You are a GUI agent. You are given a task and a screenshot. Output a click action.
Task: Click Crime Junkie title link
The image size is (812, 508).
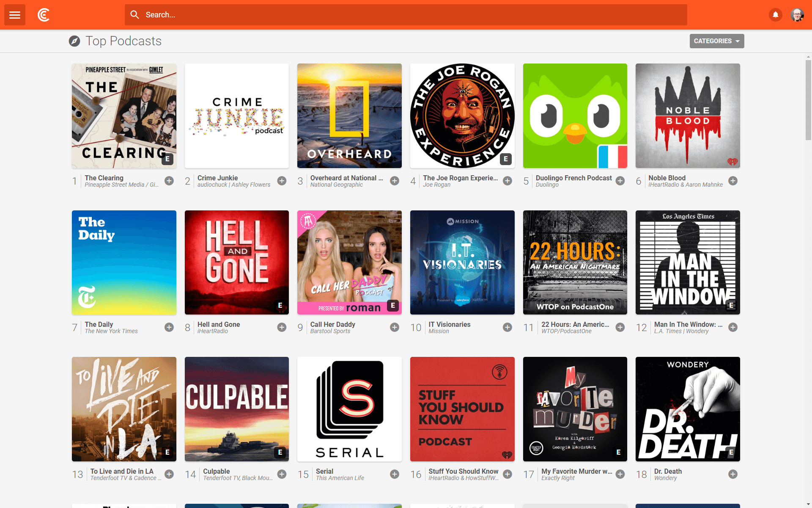click(x=217, y=178)
